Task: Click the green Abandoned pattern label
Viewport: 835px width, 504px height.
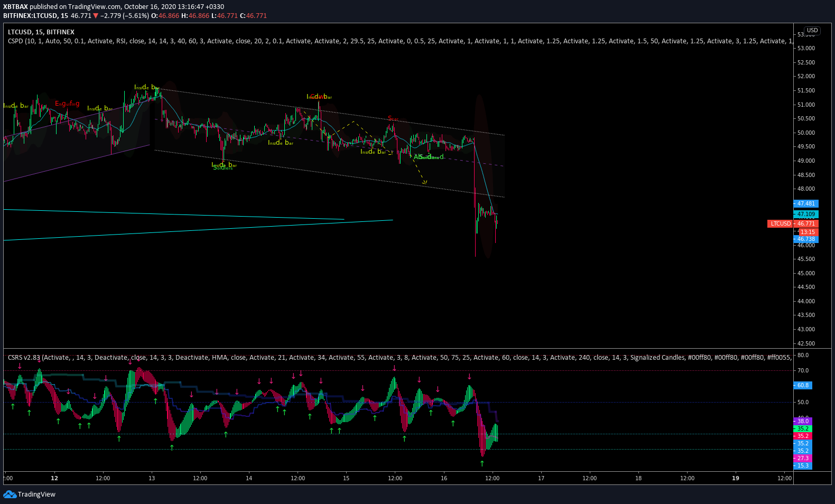Action: pyautogui.click(x=429, y=157)
